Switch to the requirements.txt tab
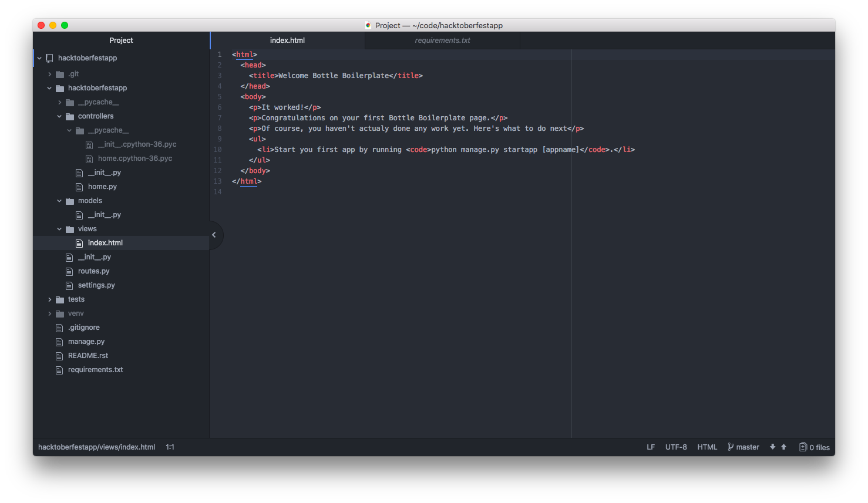 (x=441, y=40)
